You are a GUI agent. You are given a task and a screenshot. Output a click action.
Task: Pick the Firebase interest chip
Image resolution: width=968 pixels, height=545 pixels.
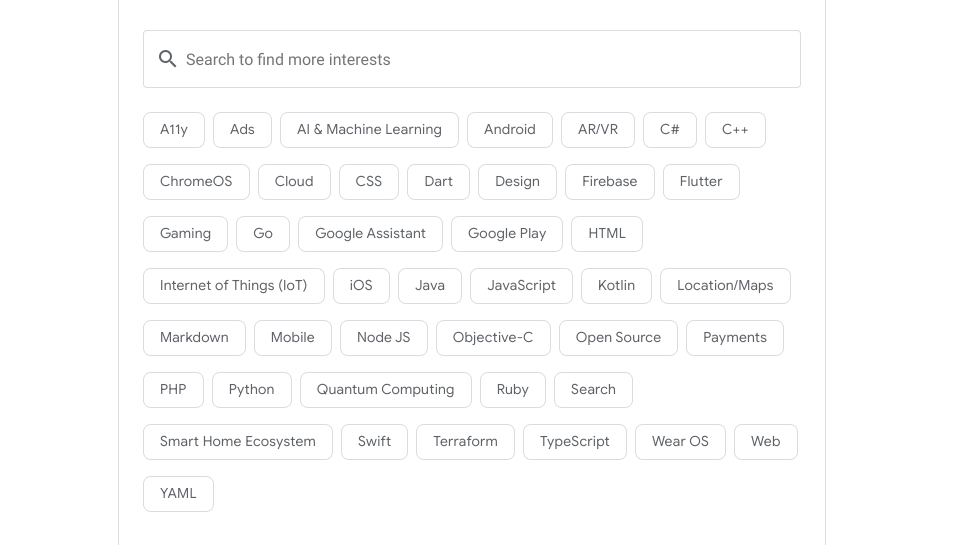609,182
